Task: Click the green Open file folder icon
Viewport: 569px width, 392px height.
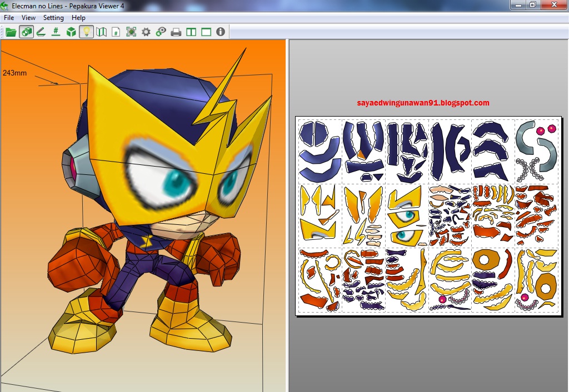Action: tap(11, 32)
